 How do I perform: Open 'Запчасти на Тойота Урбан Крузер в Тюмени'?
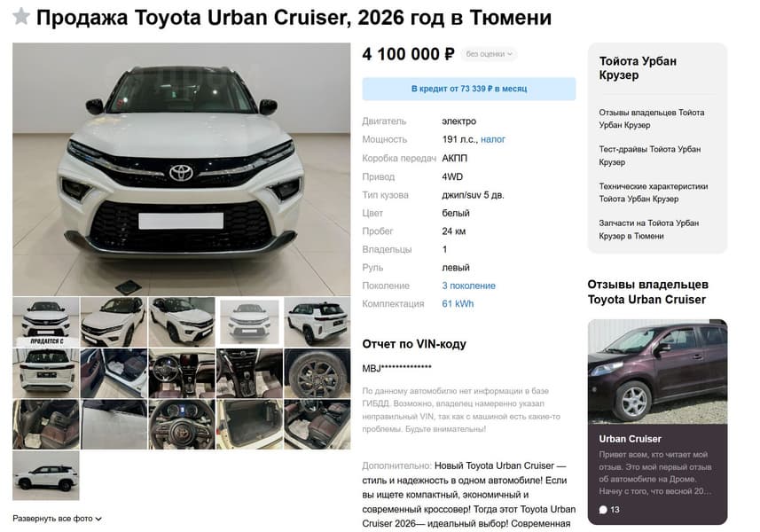click(x=648, y=229)
